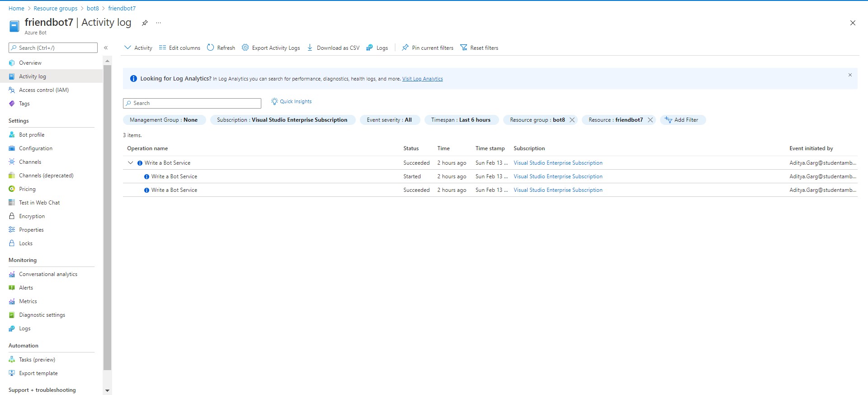868x395 pixels.
Task: Open the Channels page
Action: click(52, 162)
